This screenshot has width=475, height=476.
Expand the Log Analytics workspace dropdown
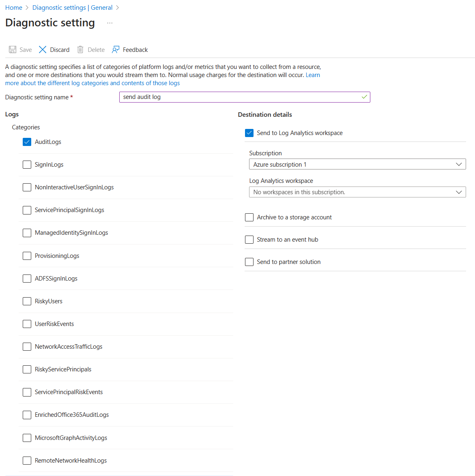357,192
